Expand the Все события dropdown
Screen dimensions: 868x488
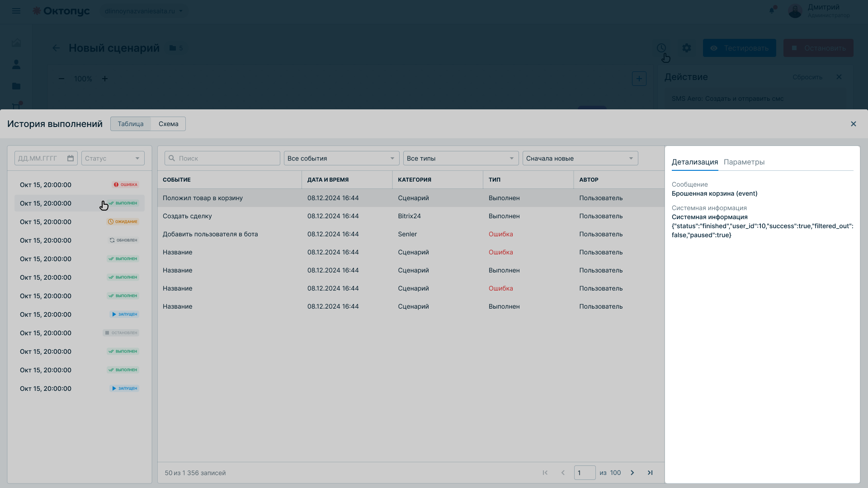[x=342, y=158]
